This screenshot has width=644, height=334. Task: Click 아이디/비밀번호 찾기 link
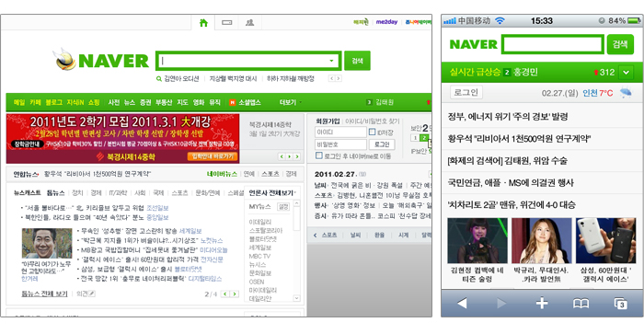372,121
